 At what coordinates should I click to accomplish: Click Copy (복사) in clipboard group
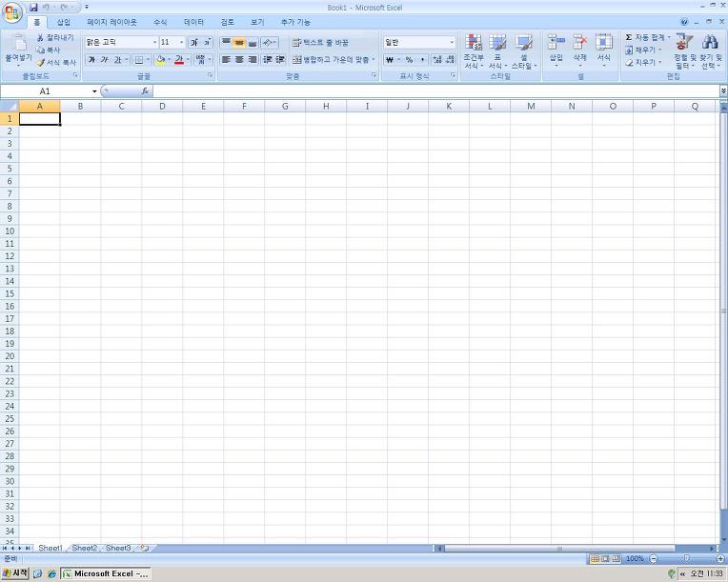(49, 50)
